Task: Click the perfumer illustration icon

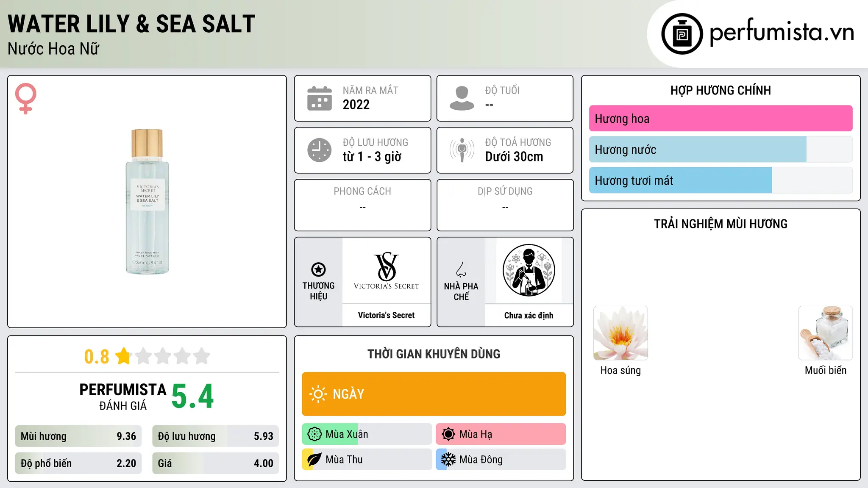Action: click(x=529, y=270)
